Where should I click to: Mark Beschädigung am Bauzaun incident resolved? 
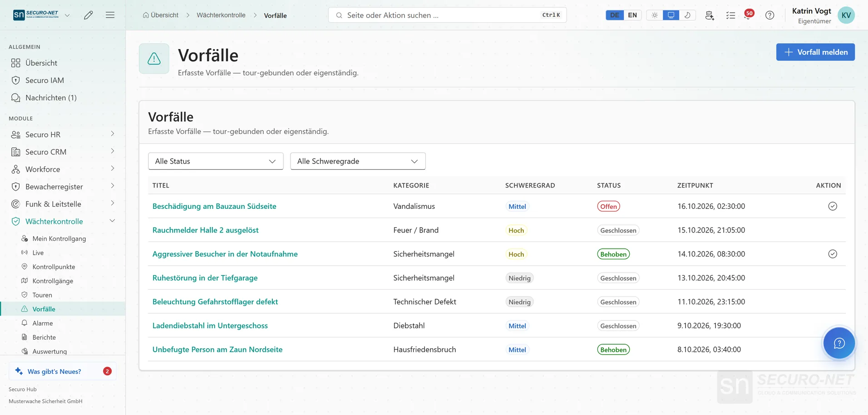pos(833,206)
